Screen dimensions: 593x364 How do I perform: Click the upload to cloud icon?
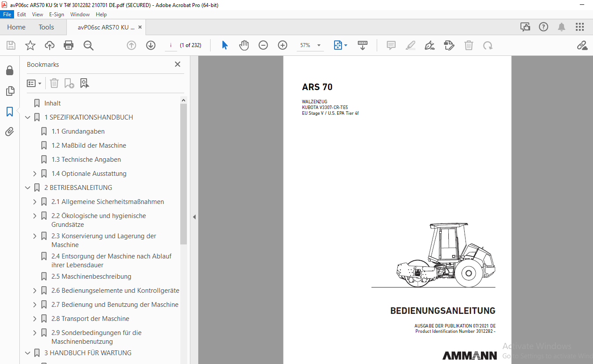[50, 45]
